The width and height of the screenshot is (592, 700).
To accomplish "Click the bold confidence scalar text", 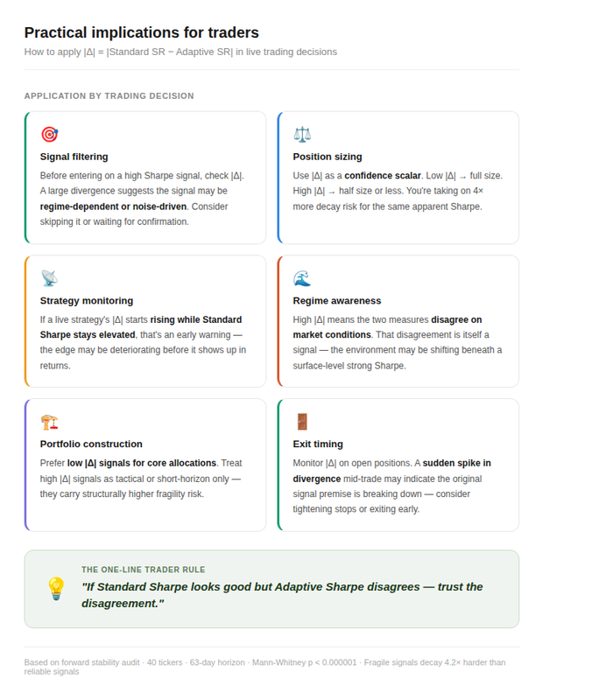I will [x=383, y=176].
